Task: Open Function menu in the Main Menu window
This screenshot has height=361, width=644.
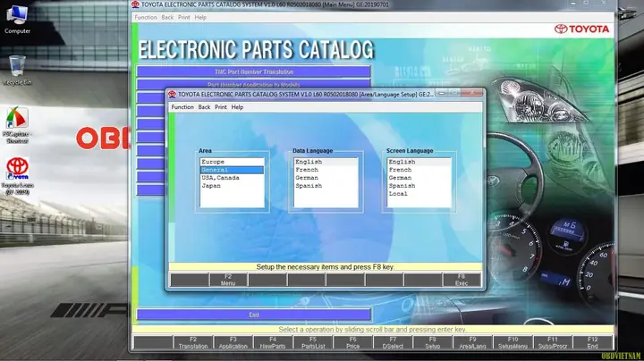Action: click(146, 18)
